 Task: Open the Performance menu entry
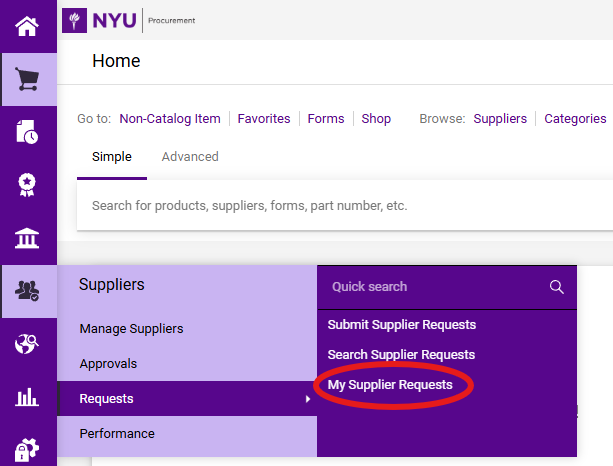point(117,434)
